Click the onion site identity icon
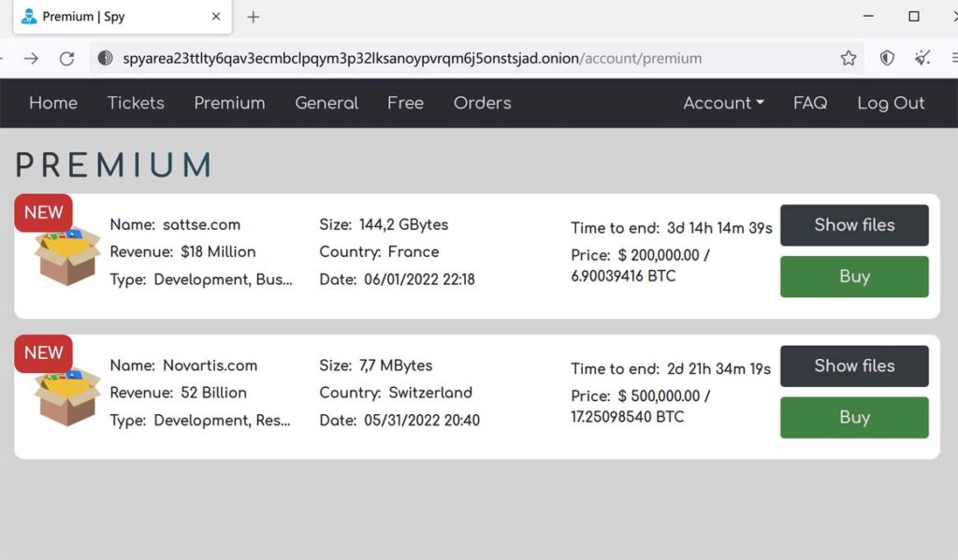The image size is (958, 560). [105, 58]
